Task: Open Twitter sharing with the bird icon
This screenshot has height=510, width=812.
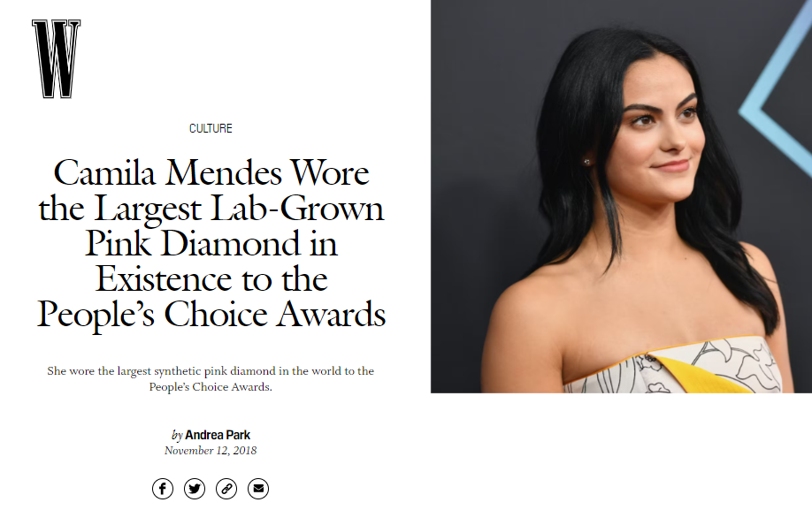Action: (195, 488)
